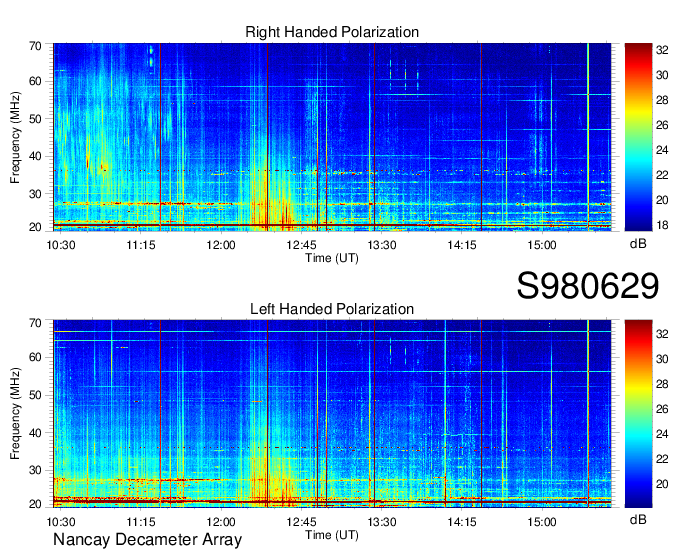
Task: Click the 20 MHz tick of the right-handed plot
Action: (36, 227)
